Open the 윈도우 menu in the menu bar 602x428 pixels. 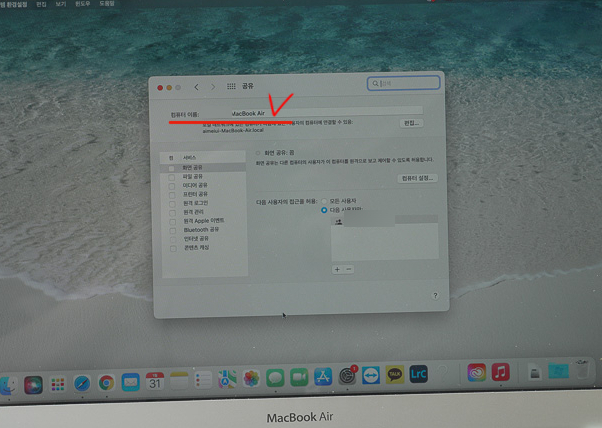83,3
